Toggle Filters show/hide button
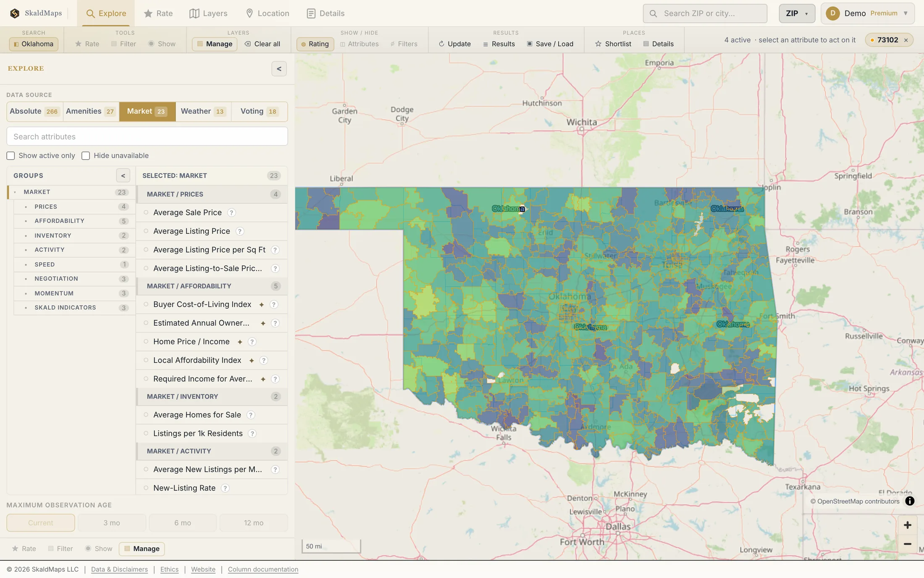This screenshot has height=578, width=924. coord(404,44)
